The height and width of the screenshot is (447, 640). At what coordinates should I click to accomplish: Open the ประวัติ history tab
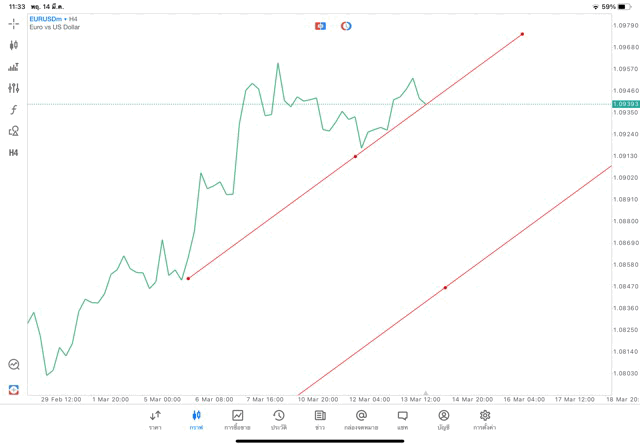click(279, 419)
